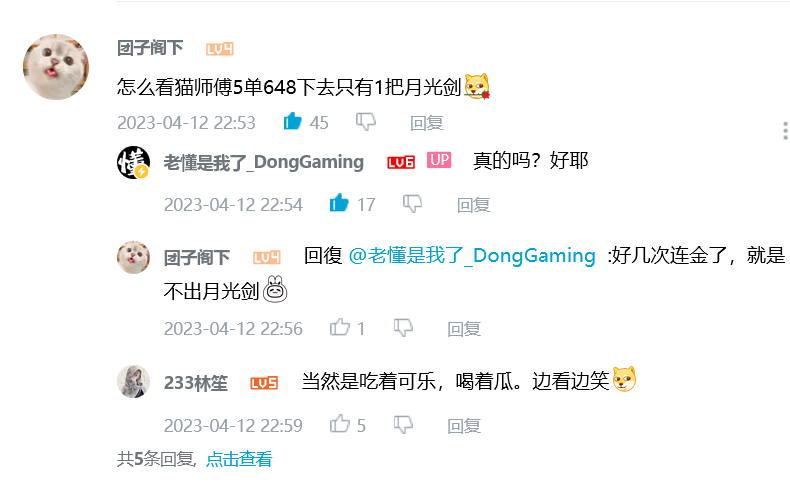Reply to 233林笙's comment via 回复

[464, 426]
